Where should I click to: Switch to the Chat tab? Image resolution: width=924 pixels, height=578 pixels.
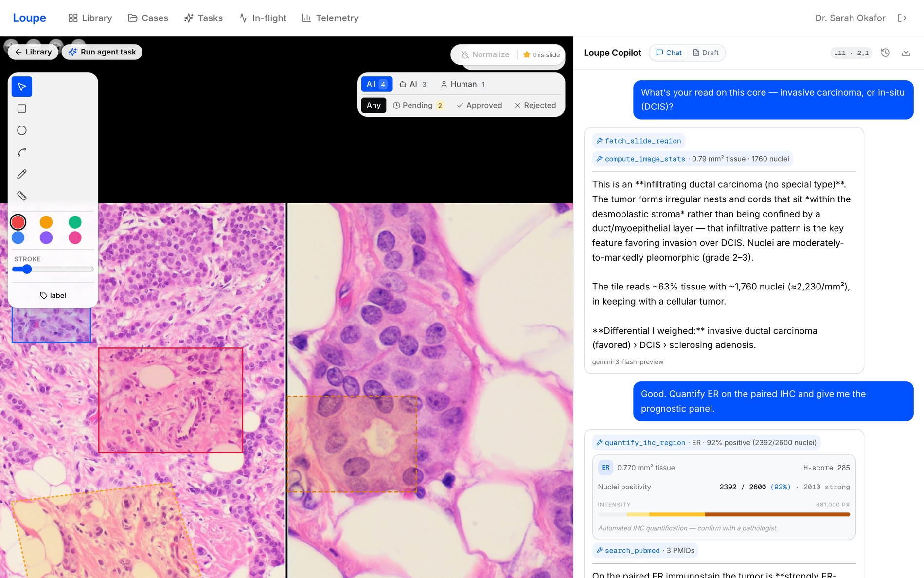pos(669,53)
